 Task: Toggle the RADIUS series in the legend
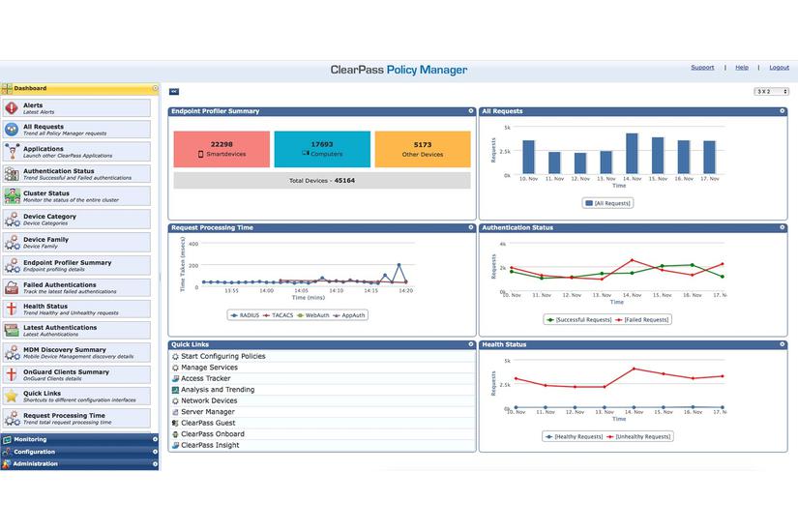(249, 315)
